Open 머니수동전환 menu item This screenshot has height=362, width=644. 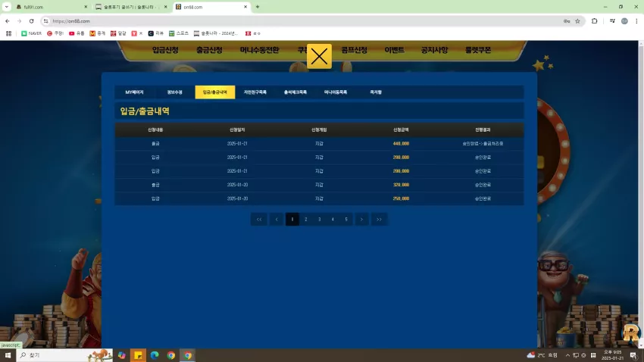coord(260,50)
